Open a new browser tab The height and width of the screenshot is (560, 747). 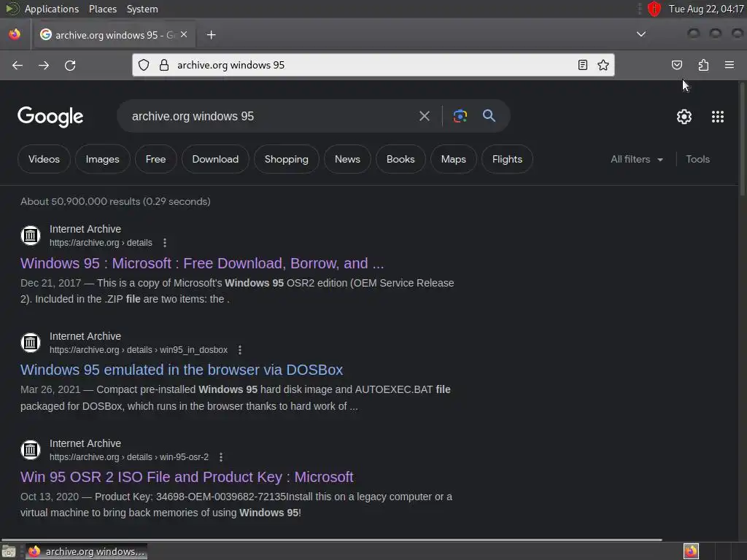211,35
